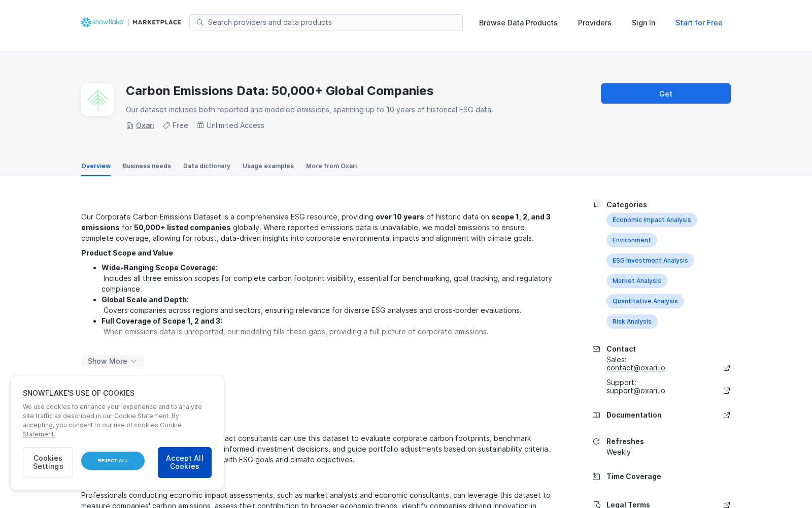Select the Overview tab
The image size is (812, 508).
click(96, 166)
